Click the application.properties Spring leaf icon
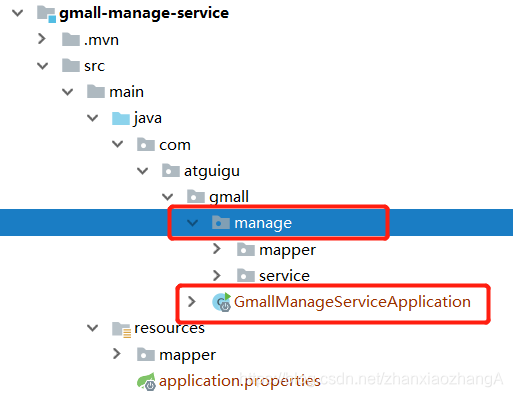This screenshot has width=513, height=397. point(147,381)
